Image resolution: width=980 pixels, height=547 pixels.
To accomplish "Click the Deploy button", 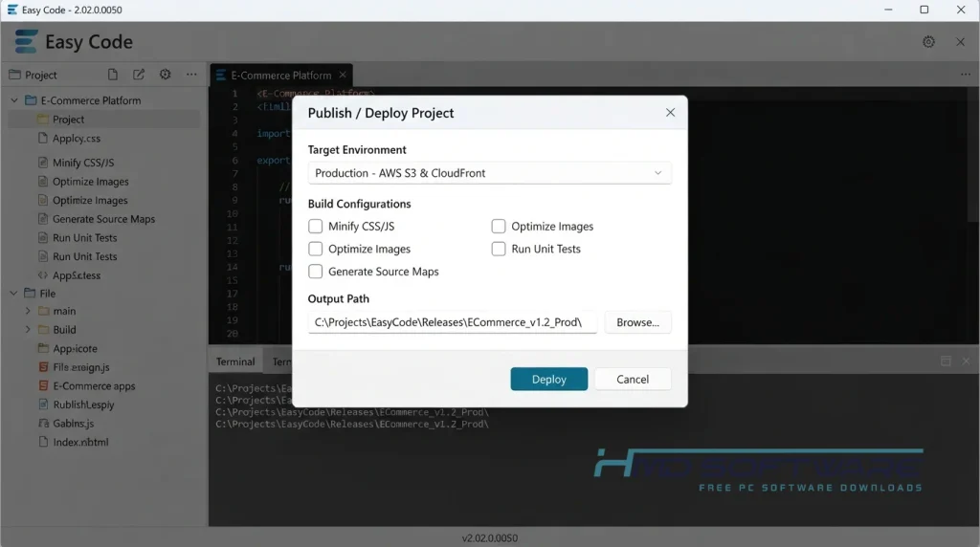I will coord(548,379).
